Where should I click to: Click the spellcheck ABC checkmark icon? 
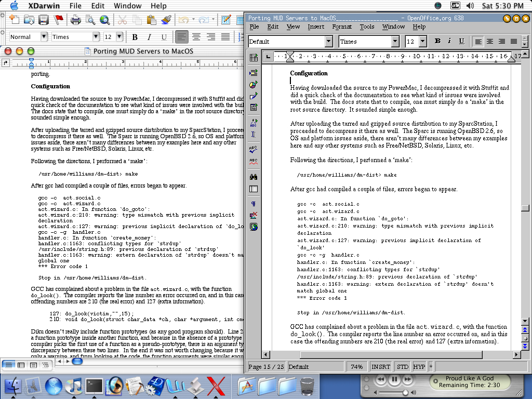(x=254, y=149)
